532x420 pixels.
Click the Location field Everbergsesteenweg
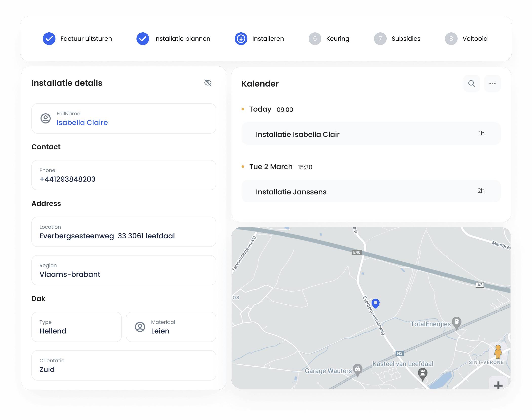coord(124,232)
